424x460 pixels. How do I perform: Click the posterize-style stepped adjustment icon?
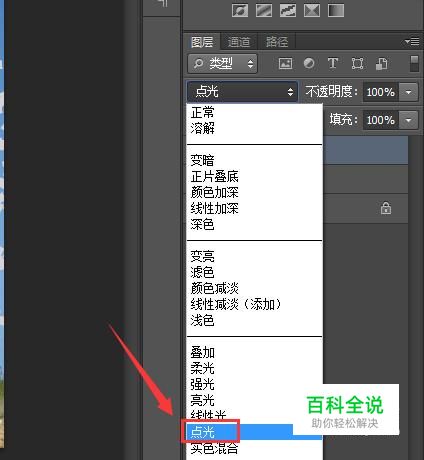[x=288, y=10]
